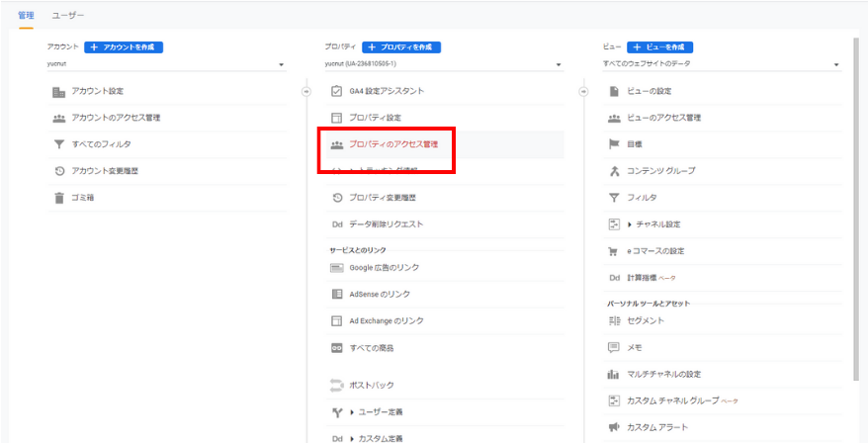
Task: Click the フィルタ funnel icon in view column
Action: tap(613, 198)
